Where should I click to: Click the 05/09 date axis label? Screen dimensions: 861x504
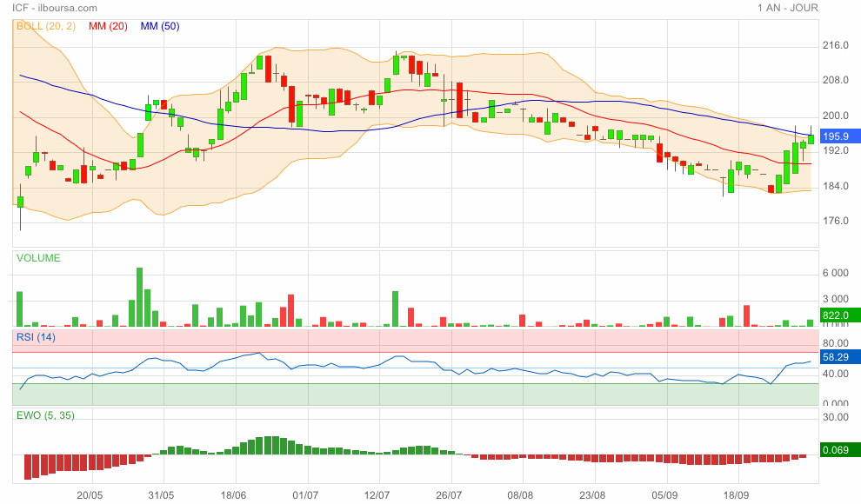point(664,495)
